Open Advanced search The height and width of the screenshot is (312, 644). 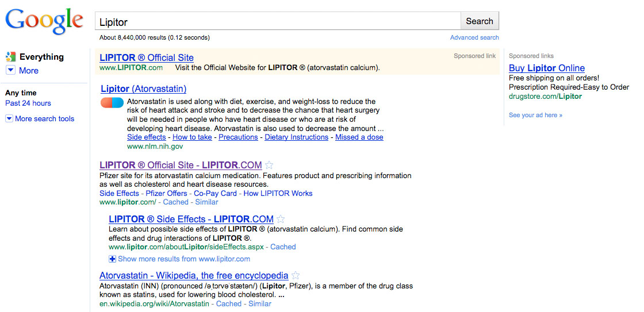click(474, 37)
